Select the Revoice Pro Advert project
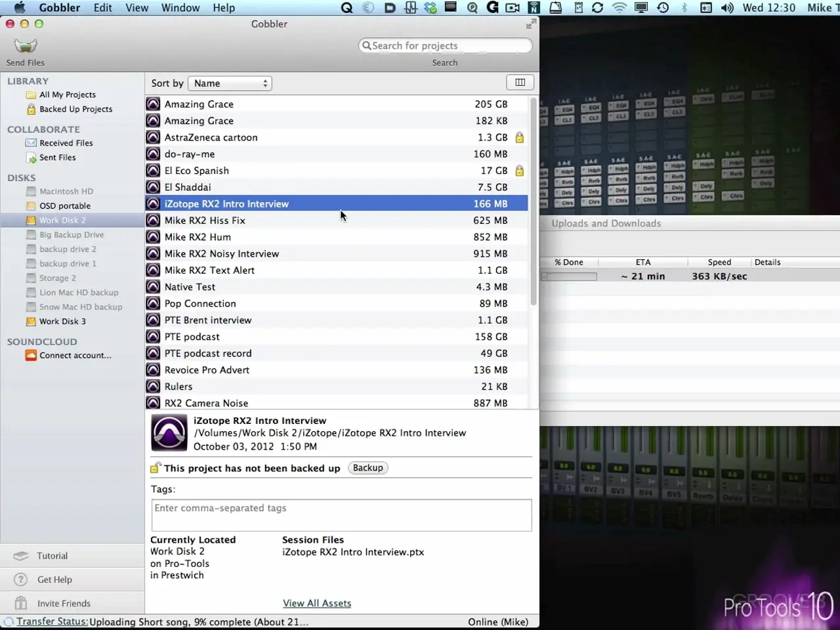 click(x=336, y=370)
